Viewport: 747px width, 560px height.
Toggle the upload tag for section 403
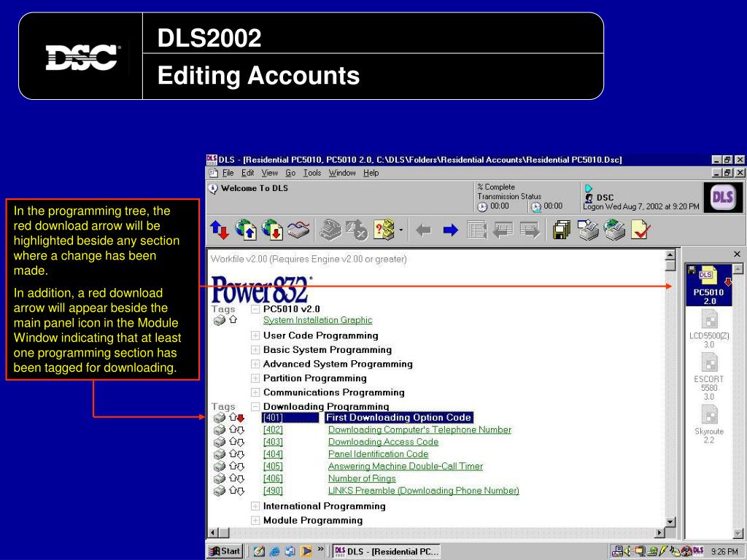click(233, 442)
